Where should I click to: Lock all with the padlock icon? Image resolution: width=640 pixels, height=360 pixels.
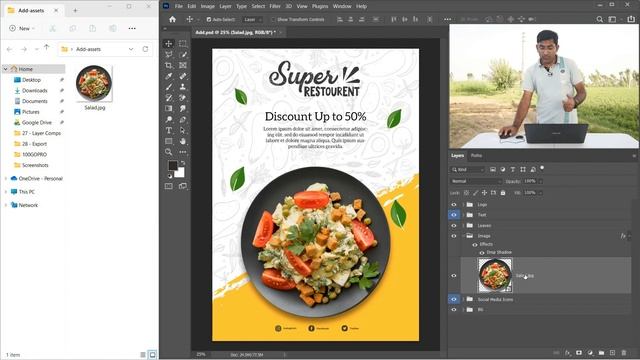coord(503,193)
